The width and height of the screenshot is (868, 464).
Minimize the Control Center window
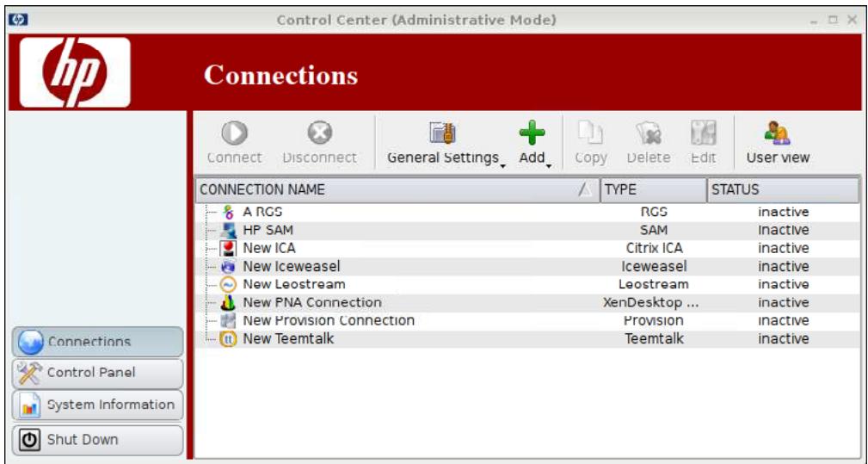coord(814,21)
